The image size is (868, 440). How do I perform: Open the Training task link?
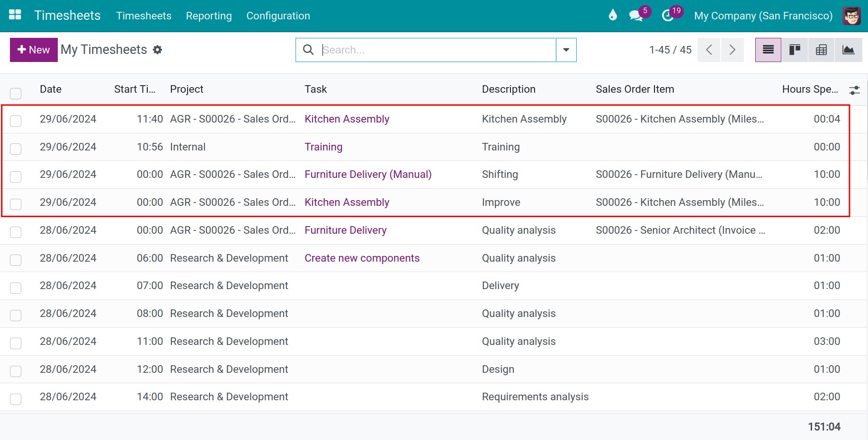click(323, 147)
